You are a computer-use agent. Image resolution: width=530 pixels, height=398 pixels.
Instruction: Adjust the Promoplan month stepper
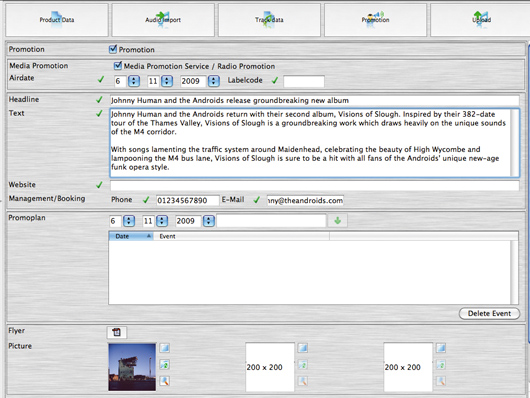coord(162,221)
